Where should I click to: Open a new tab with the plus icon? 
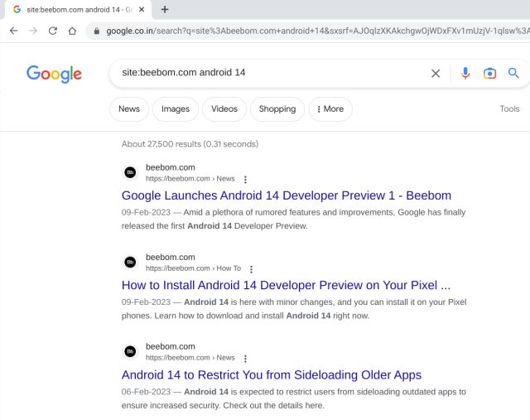165,9
